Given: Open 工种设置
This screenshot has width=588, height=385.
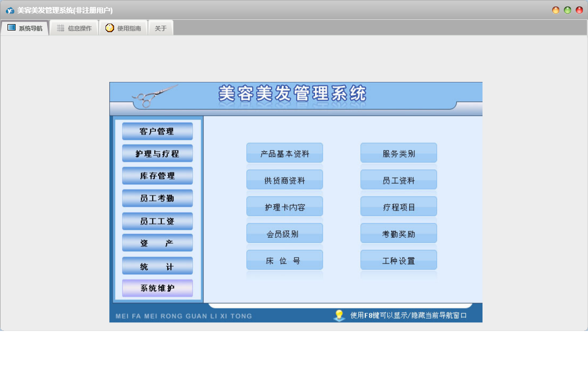Looking at the screenshot, I should (398, 260).
